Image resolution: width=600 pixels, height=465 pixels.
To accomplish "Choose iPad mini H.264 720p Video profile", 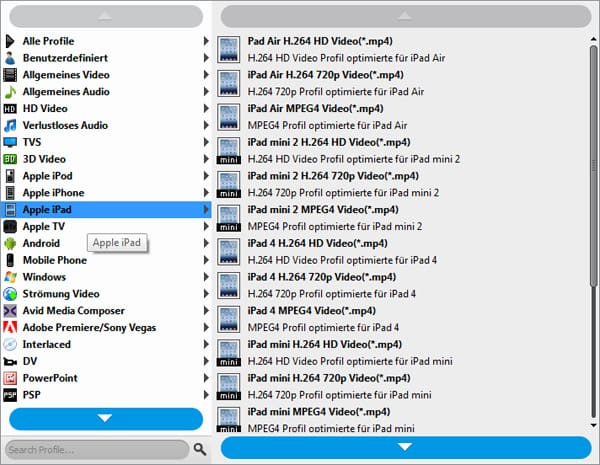I will [403, 386].
